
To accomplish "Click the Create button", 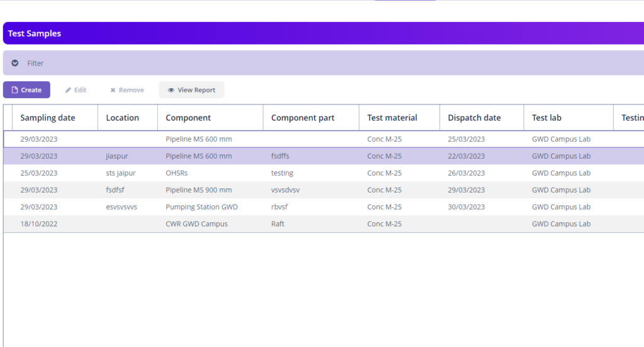I will pos(26,90).
